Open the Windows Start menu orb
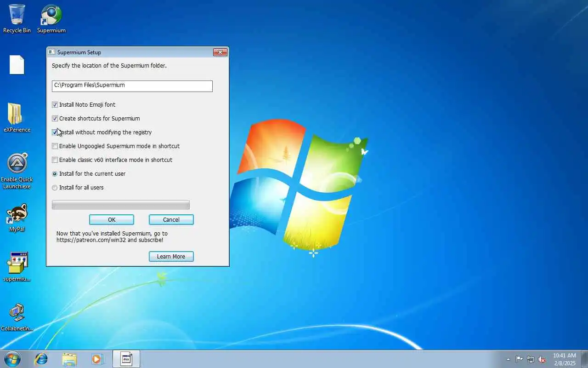 (x=12, y=359)
